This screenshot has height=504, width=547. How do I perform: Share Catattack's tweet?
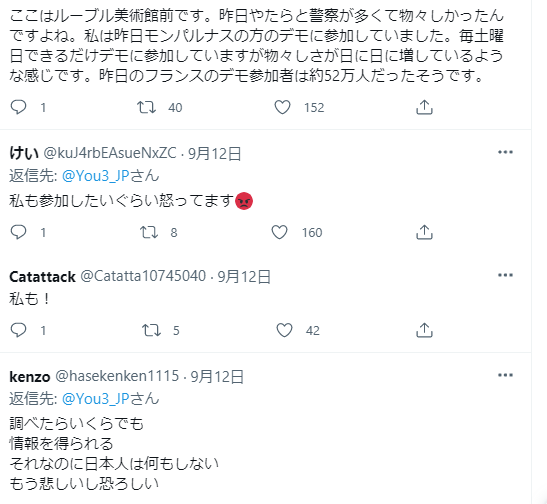424,330
